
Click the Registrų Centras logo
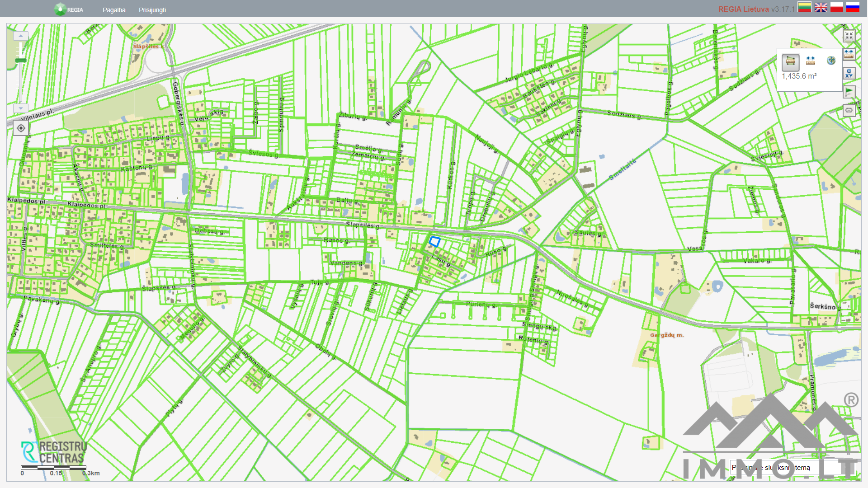[54, 452]
